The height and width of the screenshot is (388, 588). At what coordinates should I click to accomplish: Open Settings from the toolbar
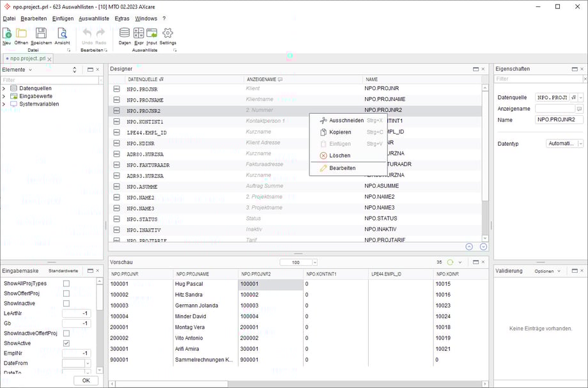tap(167, 36)
